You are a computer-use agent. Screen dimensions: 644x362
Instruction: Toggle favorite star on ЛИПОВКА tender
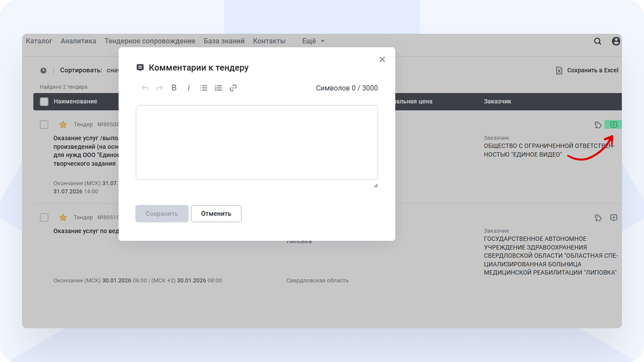[63, 218]
